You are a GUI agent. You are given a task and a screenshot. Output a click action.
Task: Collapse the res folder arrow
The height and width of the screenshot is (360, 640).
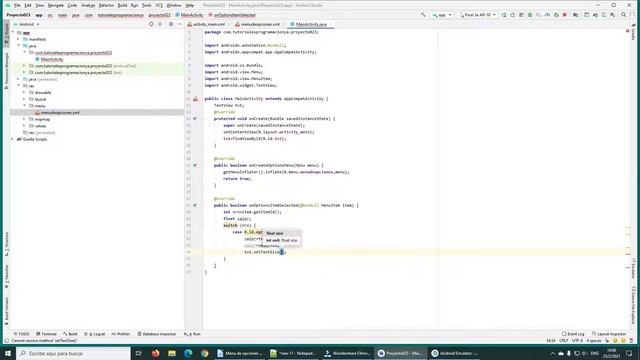pos(19,86)
